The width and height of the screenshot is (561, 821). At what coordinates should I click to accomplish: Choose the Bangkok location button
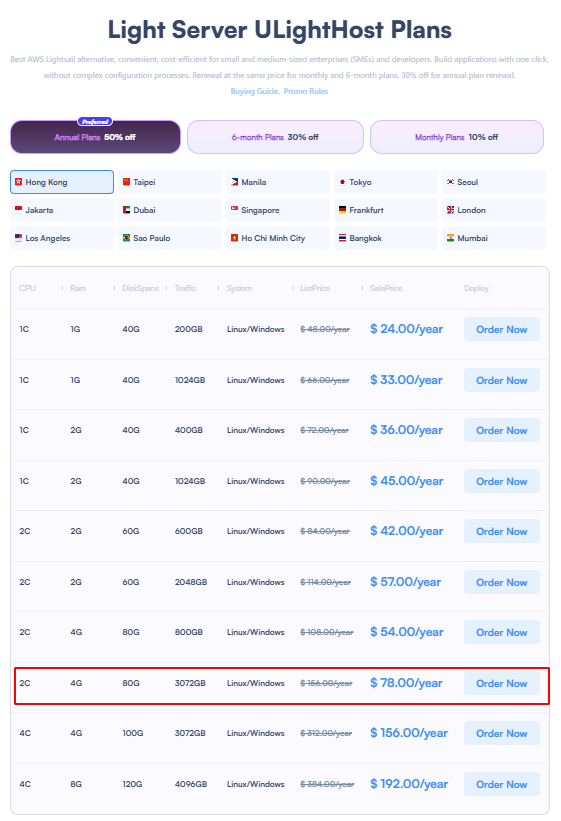point(386,238)
